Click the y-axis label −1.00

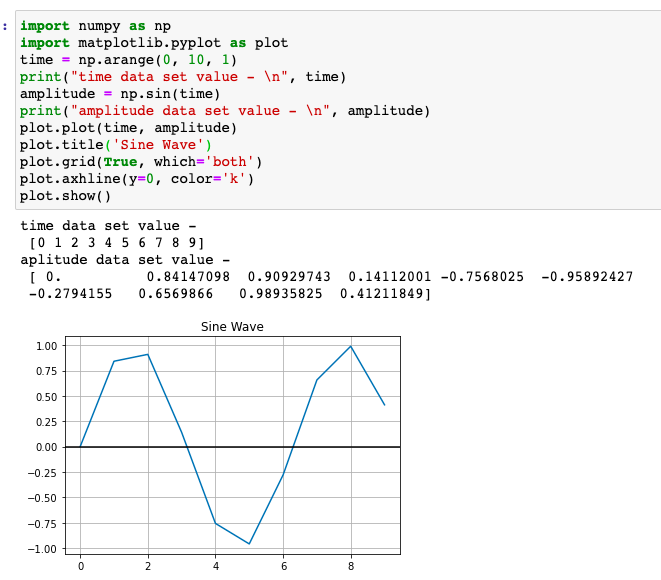(42, 549)
